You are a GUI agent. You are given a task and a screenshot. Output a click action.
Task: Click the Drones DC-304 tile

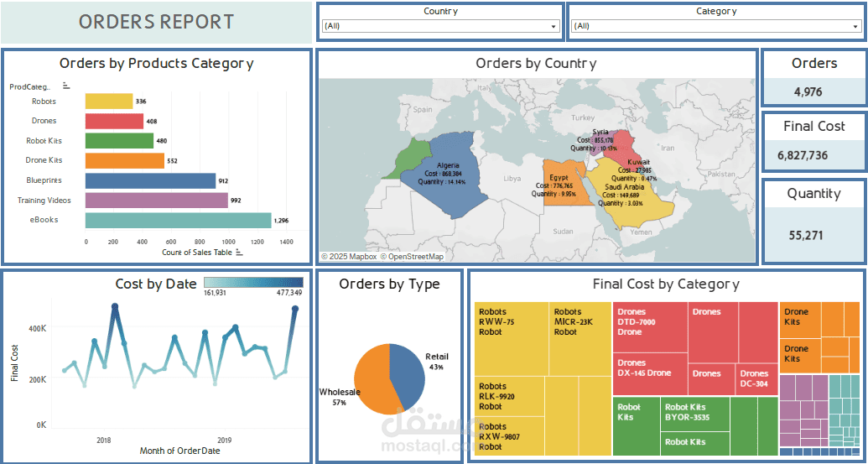[x=756, y=380]
